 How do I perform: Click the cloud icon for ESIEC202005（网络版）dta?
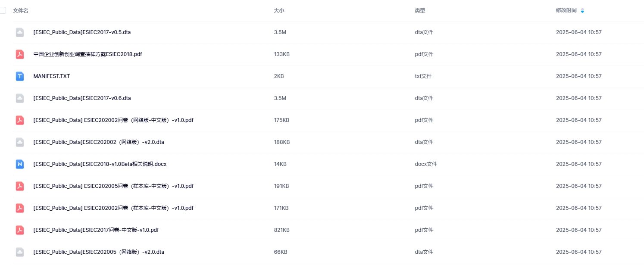coord(20,252)
